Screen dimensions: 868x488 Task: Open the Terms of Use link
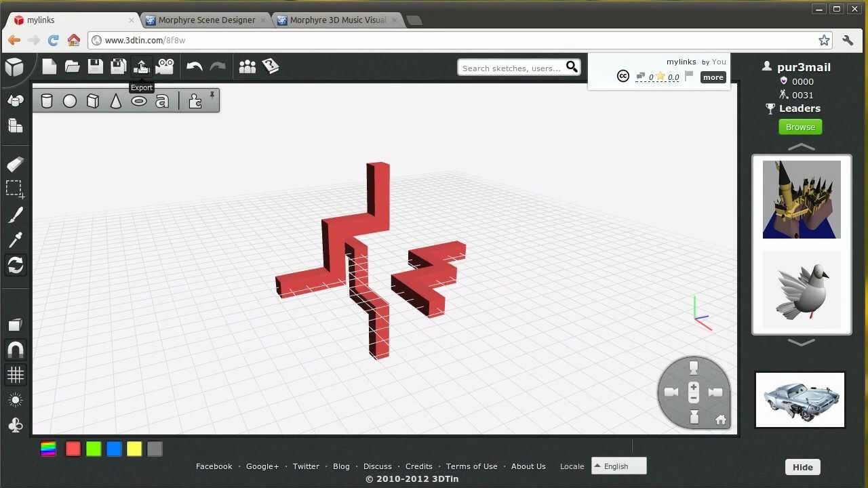471,466
